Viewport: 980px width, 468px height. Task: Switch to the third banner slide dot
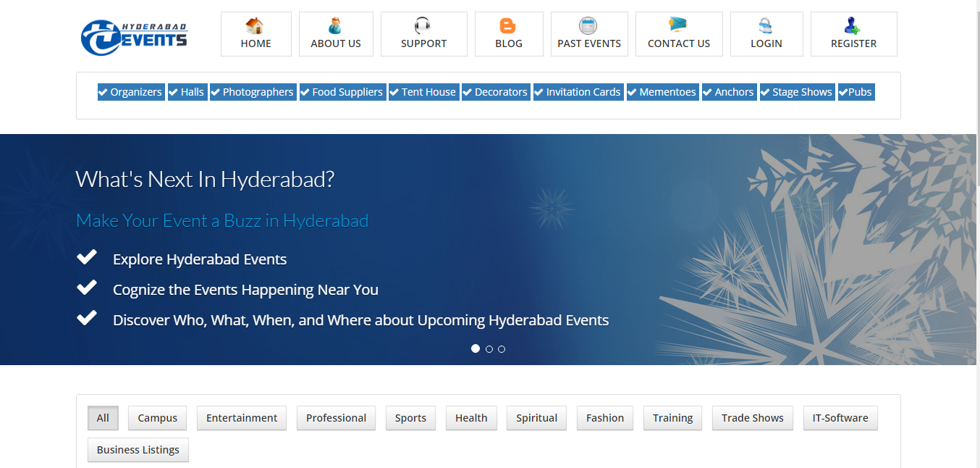pos(502,349)
